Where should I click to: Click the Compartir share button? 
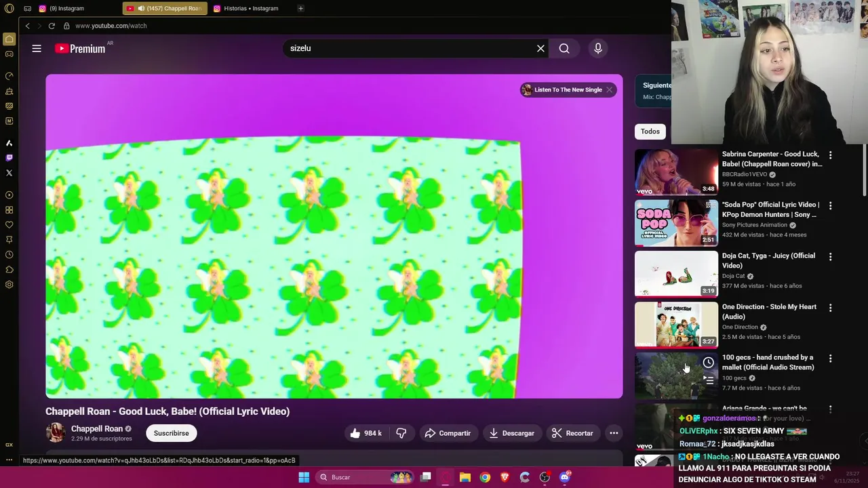point(447,433)
